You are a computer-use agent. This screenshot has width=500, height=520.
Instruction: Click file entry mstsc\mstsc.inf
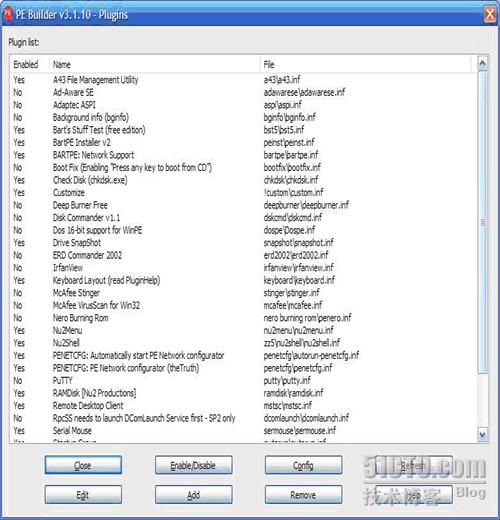coord(288,406)
